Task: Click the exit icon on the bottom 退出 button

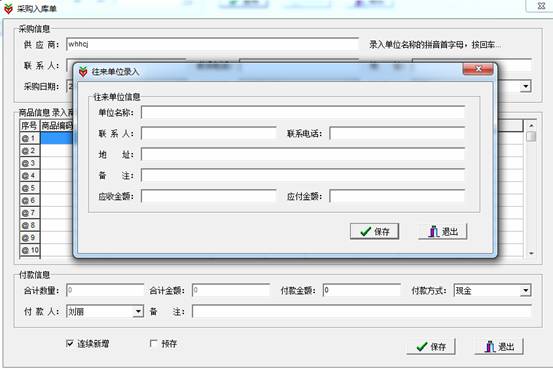Action: coord(490,347)
